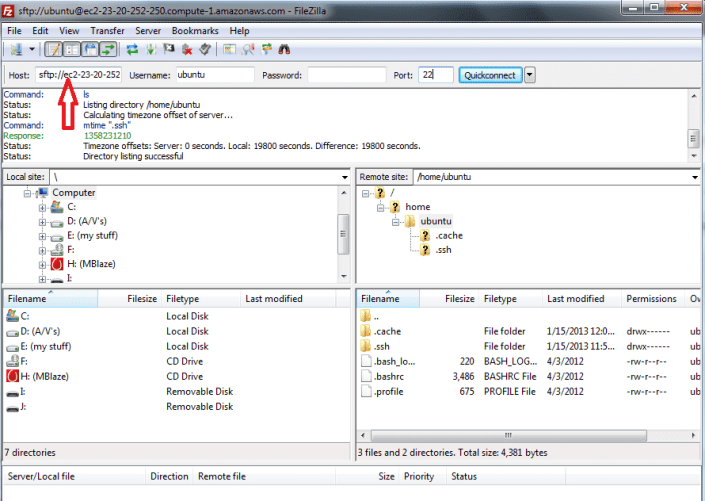The height and width of the screenshot is (501, 705).
Task: Open the Site Manager icon
Action: tap(17, 49)
